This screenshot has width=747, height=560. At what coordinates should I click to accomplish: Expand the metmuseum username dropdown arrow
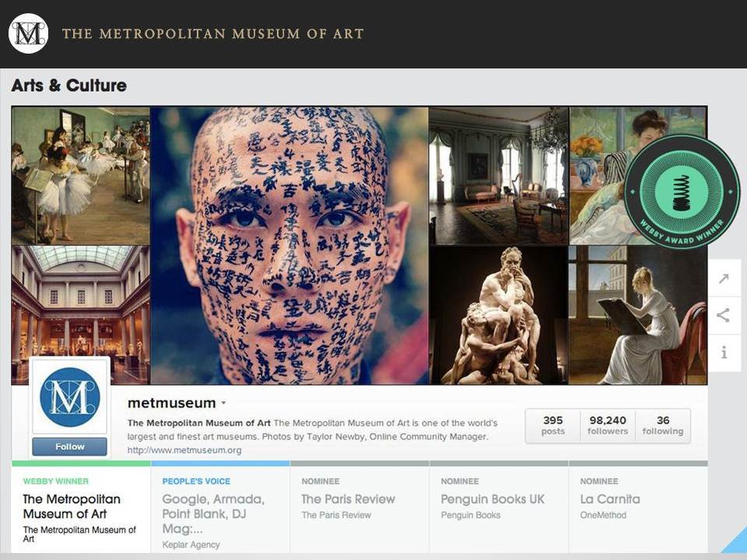[x=223, y=403]
